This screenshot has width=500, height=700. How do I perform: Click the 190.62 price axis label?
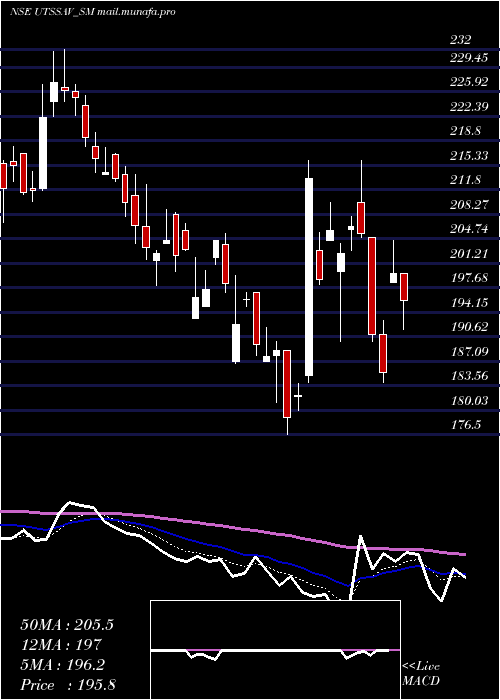[x=469, y=326]
